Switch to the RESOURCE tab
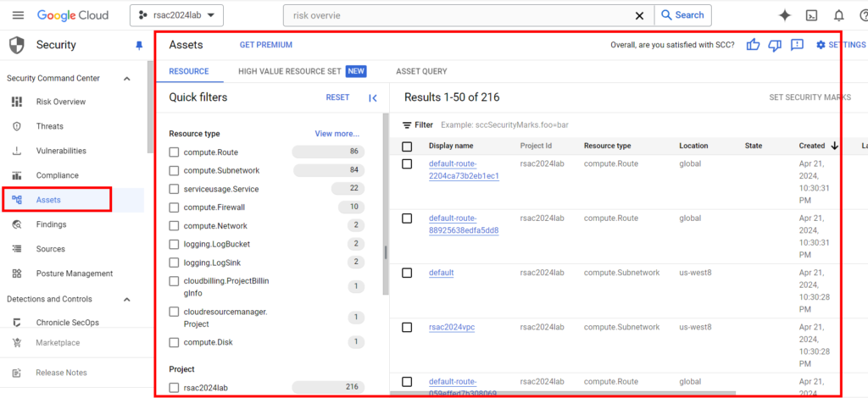 point(189,71)
